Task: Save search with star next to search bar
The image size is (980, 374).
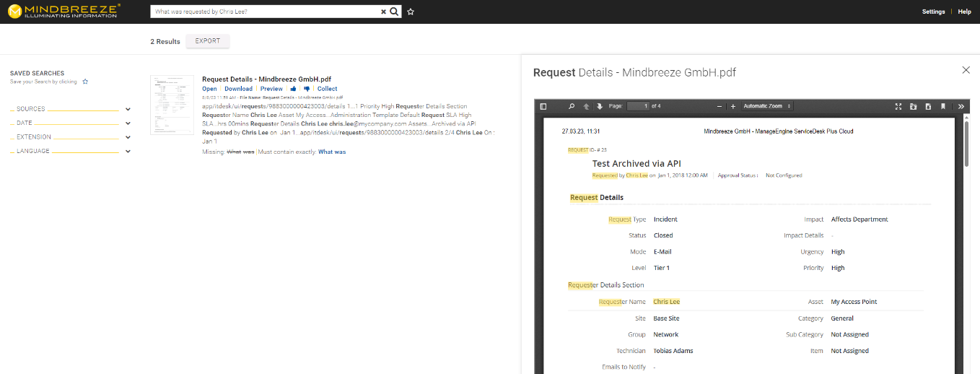Action: [x=411, y=12]
